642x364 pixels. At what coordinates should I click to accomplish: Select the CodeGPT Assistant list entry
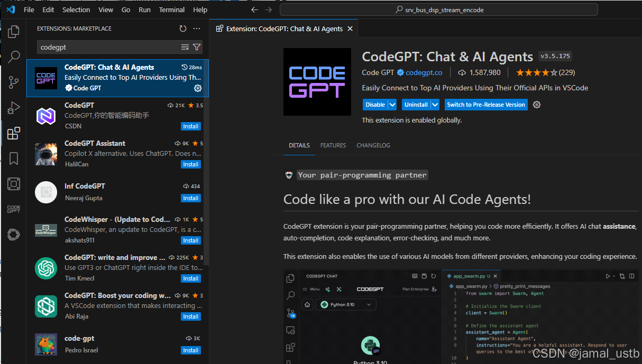[117, 154]
